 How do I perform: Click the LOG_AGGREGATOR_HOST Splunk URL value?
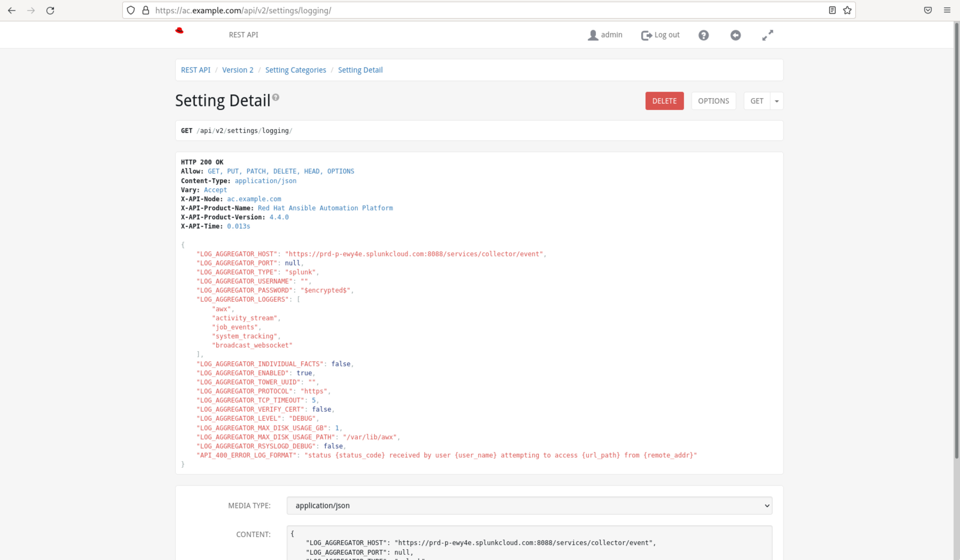tap(414, 254)
